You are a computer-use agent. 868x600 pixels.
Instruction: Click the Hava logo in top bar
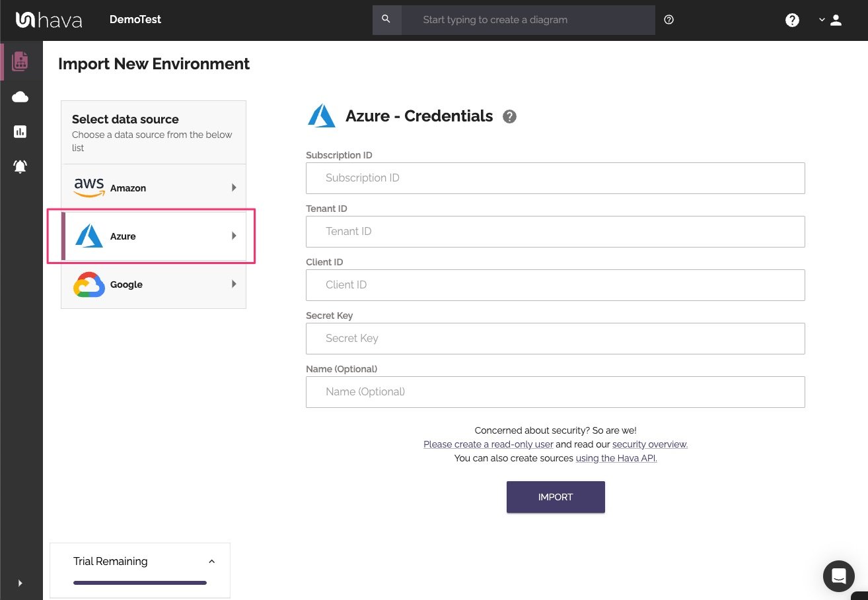pyautogui.click(x=50, y=20)
